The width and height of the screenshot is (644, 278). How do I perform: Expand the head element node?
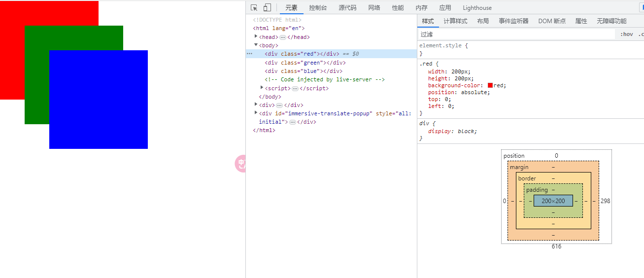[256, 36]
